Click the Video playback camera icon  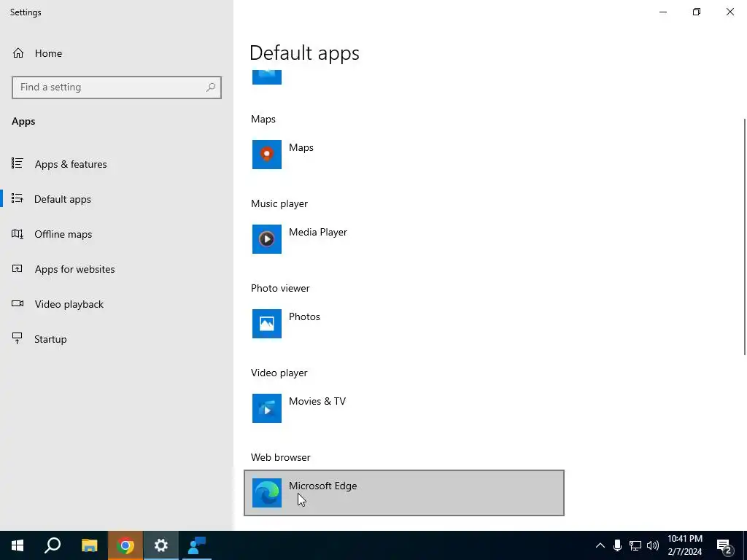(18, 303)
